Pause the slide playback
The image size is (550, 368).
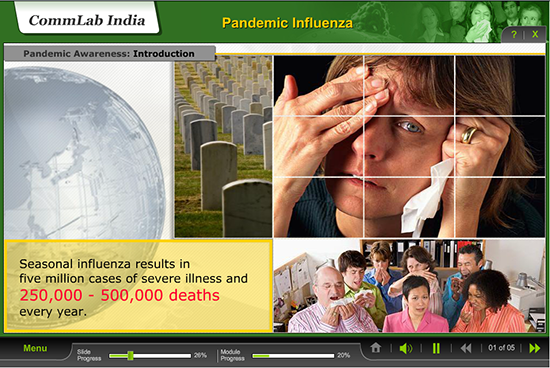pos(436,348)
